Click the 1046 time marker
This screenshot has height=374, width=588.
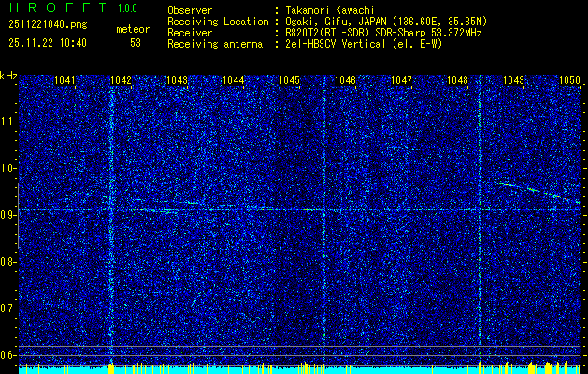click(x=345, y=80)
